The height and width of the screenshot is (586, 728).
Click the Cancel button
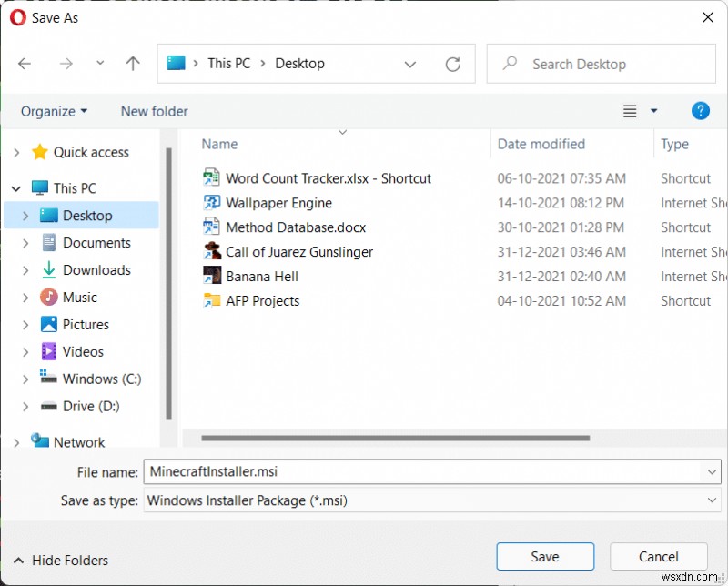coord(659,556)
